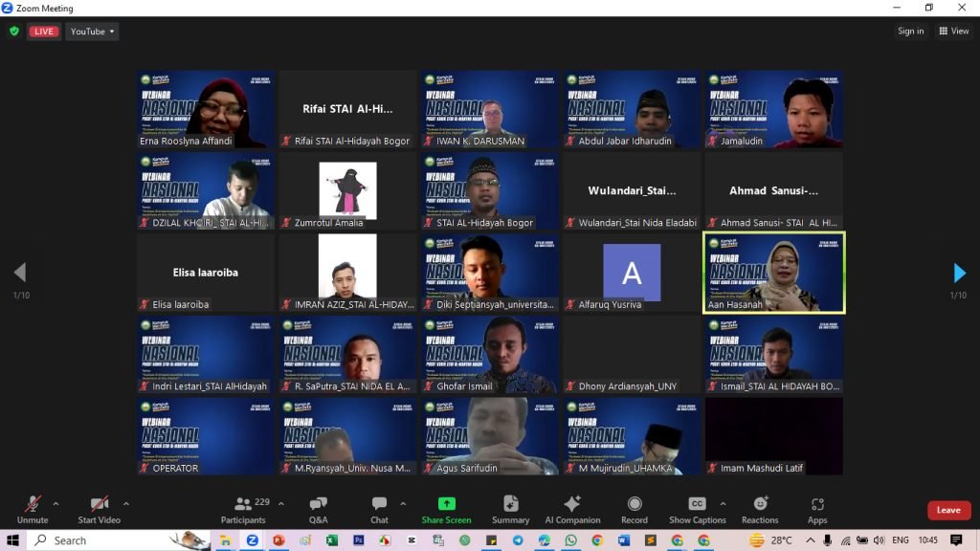Open the Participants panel

(x=244, y=509)
